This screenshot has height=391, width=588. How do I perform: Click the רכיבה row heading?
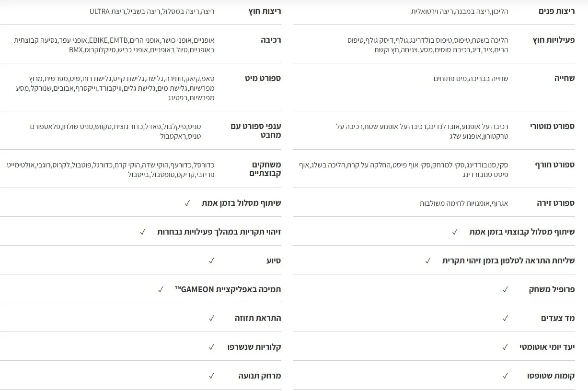270,40
